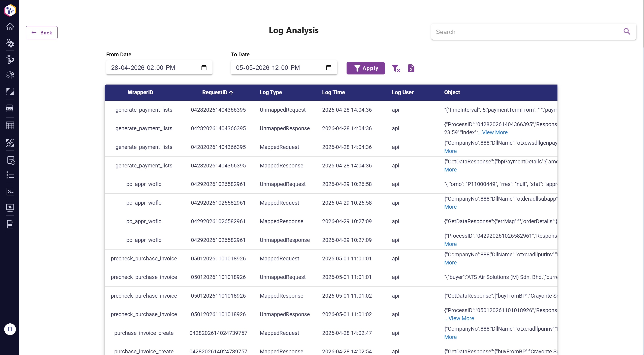The height and width of the screenshot is (355, 644).
Task: Sort by the WrapperID column
Action: coord(140,92)
